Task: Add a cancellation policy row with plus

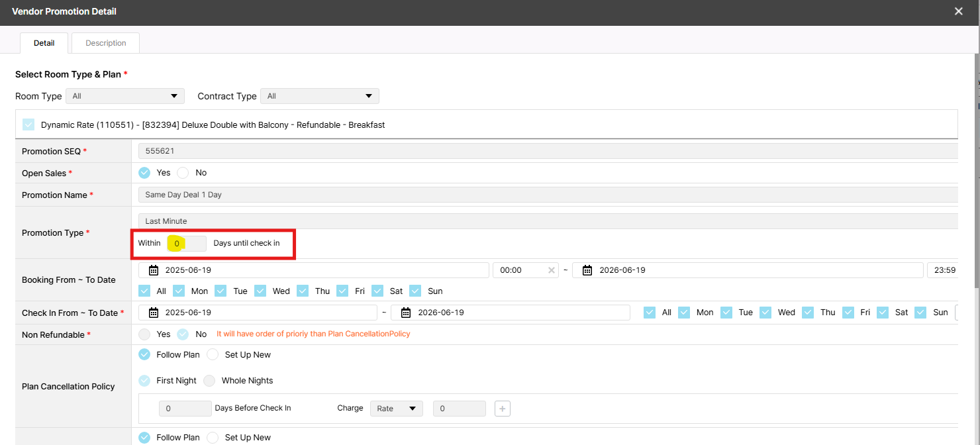Action: point(503,409)
